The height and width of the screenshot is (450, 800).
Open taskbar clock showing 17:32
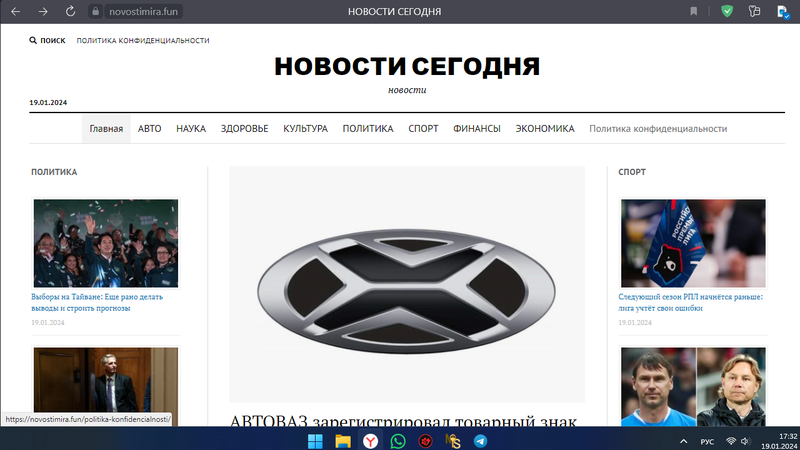click(779, 441)
